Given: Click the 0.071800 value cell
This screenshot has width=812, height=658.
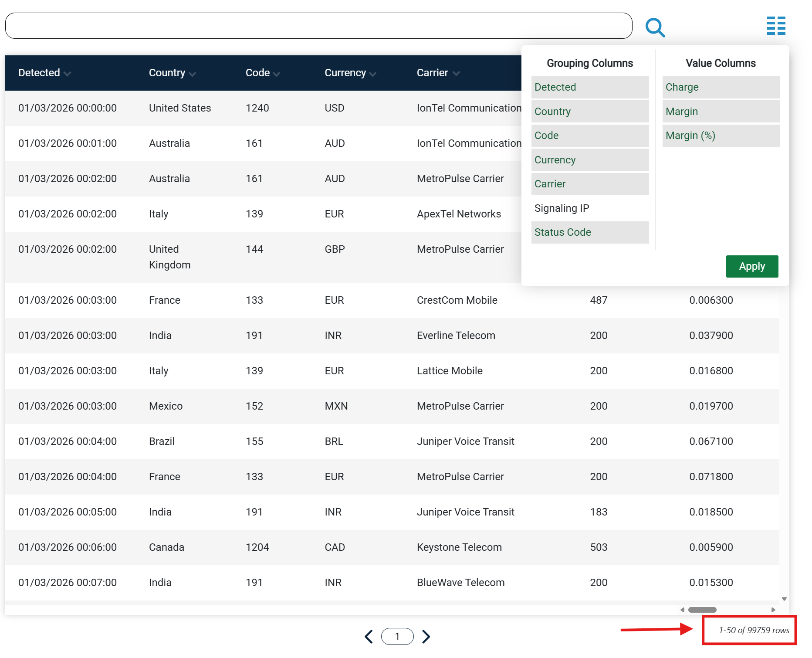Looking at the screenshot, I should point(711,477).
